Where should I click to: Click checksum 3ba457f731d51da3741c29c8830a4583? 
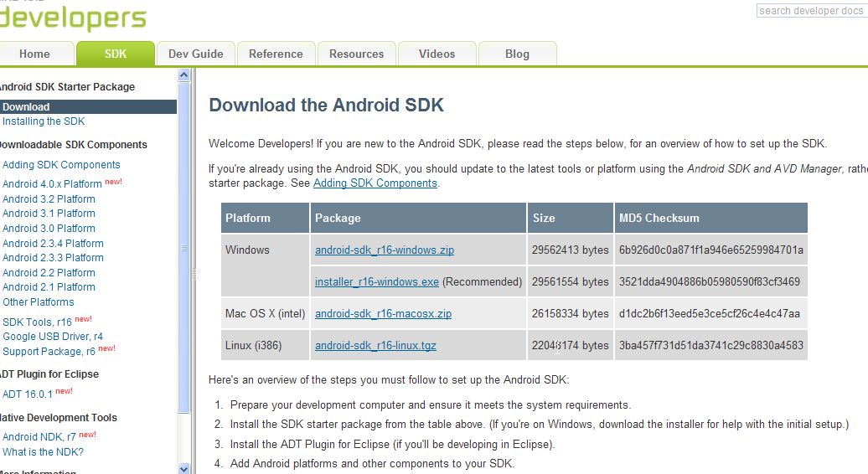pyautogui.click(x=710, y=345)
